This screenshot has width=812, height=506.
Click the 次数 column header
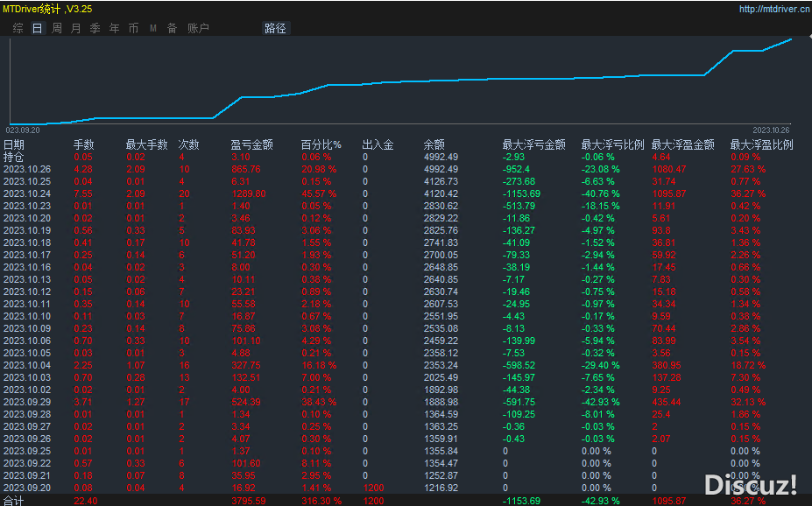coord(189,144)
